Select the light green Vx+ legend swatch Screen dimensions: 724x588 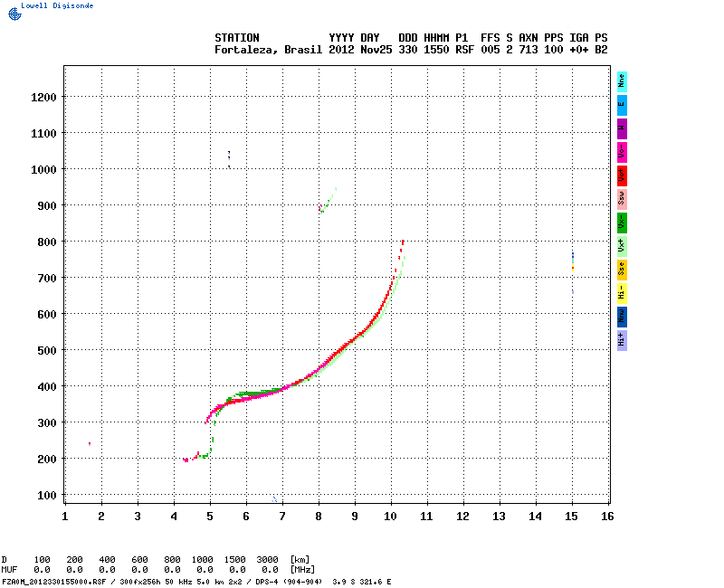point(622,246)
